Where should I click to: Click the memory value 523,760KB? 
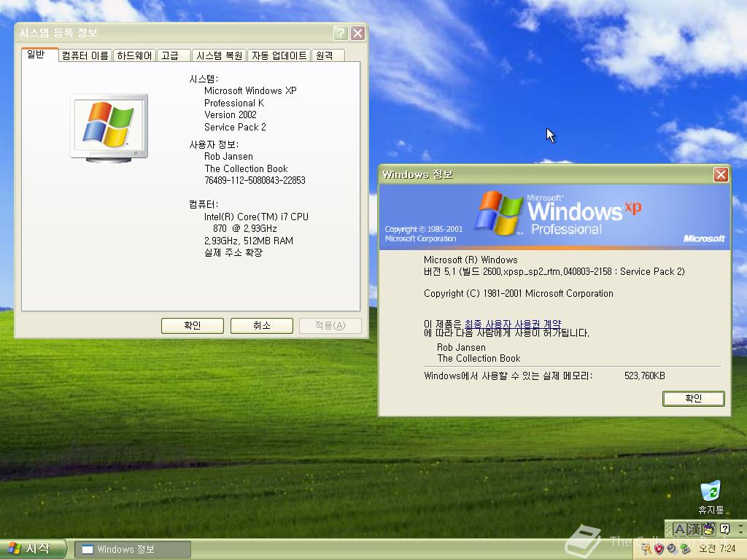(x=645, y=376)
